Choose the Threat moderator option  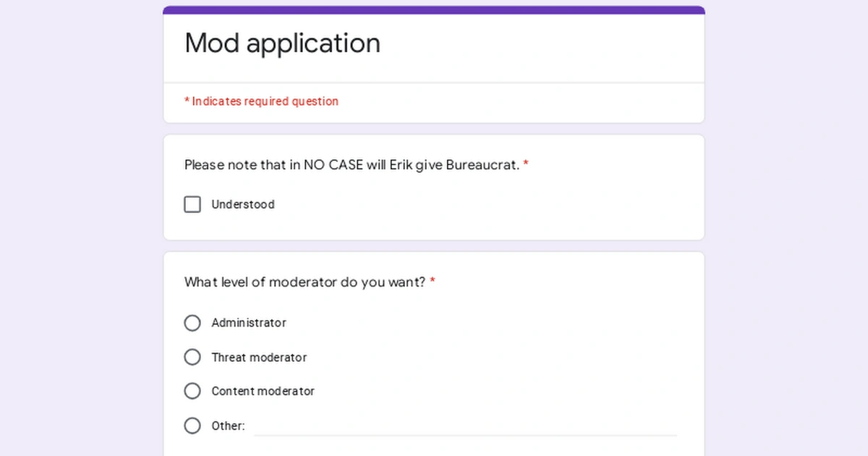pos(192,357)
